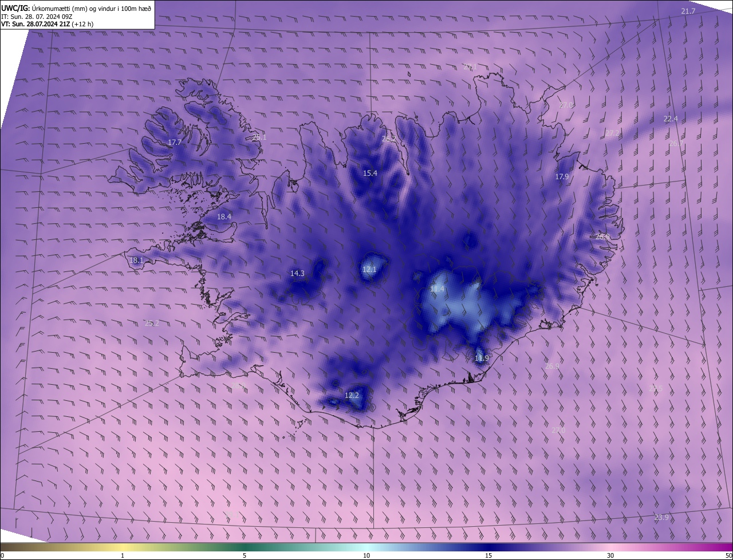
Task: Click the 30 tick on color scale
Action: 610,555
